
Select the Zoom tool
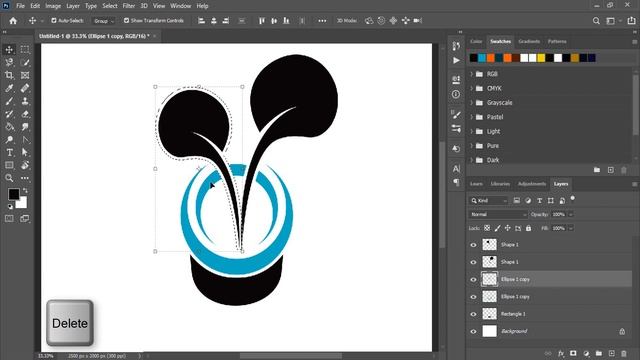[9, 178]
